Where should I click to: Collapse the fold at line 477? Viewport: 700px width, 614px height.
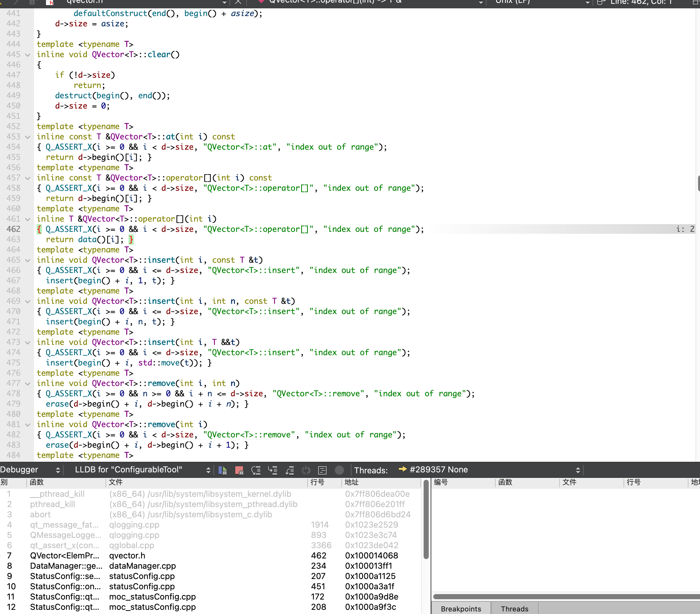pyautogui.click(x=28, y=383)
